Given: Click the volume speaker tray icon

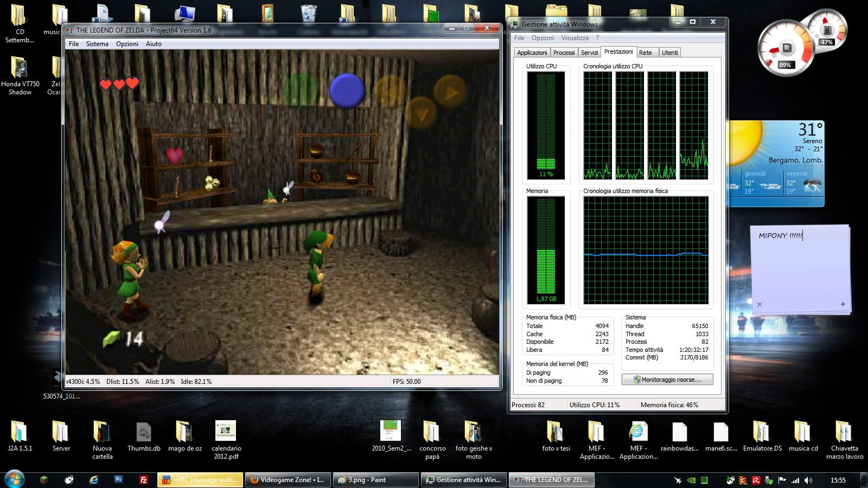Looking at the screenshot, I should coord(808,480).
